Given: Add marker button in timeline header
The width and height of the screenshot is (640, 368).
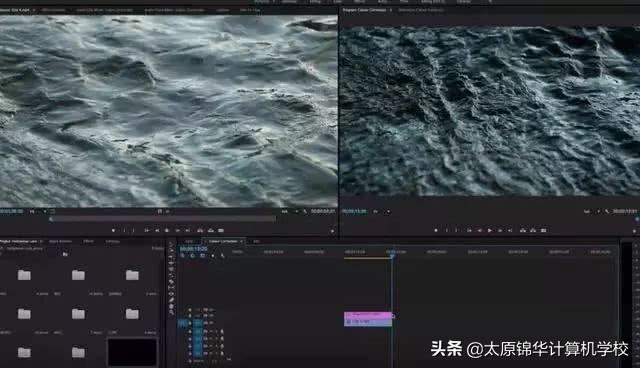Looking at the screenshot, I should [x=213, y=255].
